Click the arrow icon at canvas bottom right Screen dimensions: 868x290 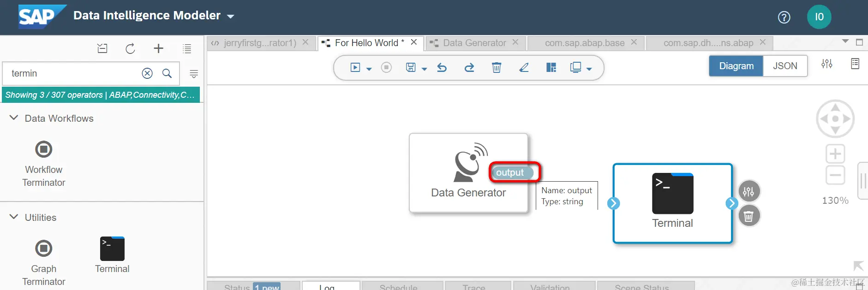click(858, 266)
